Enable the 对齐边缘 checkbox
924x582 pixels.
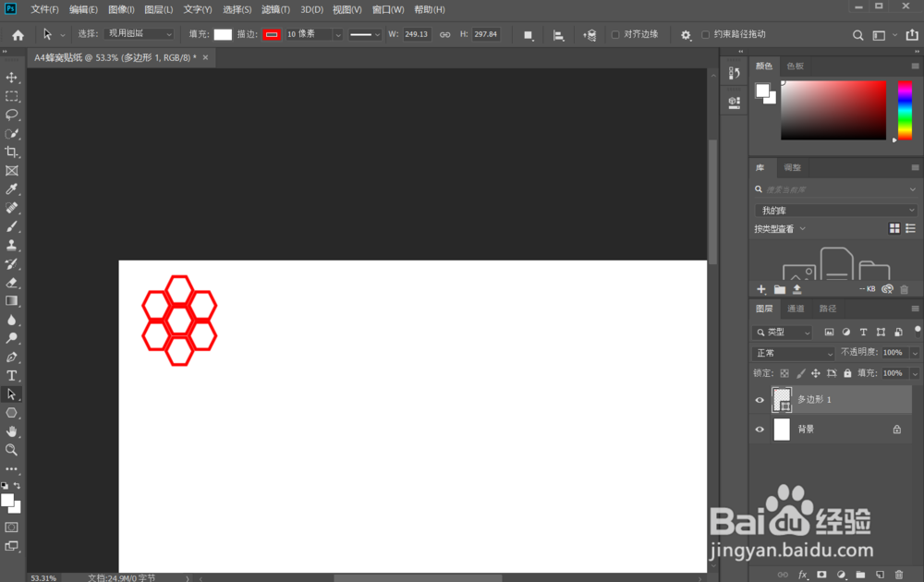(615, 35)
